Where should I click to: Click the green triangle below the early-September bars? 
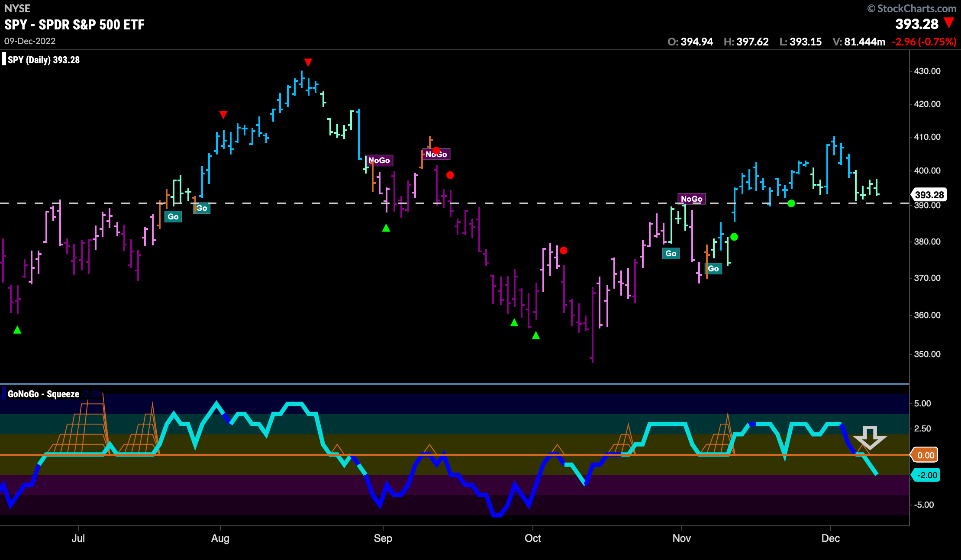coord(386,228)
